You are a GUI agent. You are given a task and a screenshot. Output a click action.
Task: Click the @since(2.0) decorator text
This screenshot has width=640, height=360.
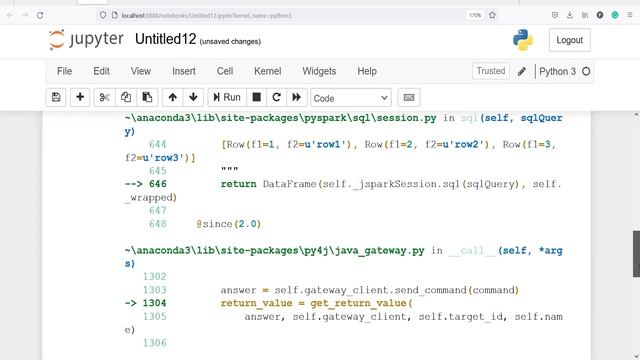[x=229, y=224]
